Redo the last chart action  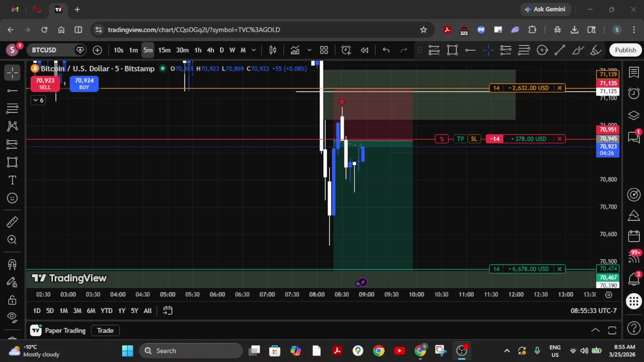[404, 50]
